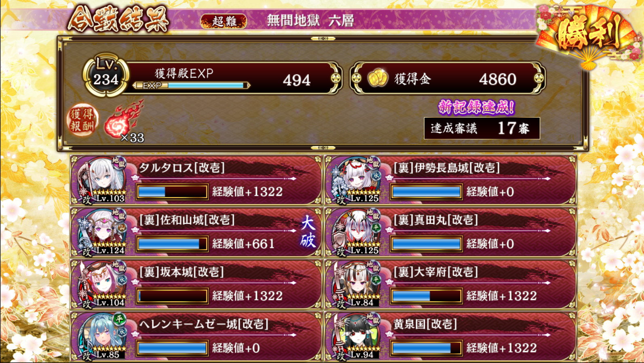Click the player EXP progress bar
This screenshot has height=363, width=644.
coord(192,85)
